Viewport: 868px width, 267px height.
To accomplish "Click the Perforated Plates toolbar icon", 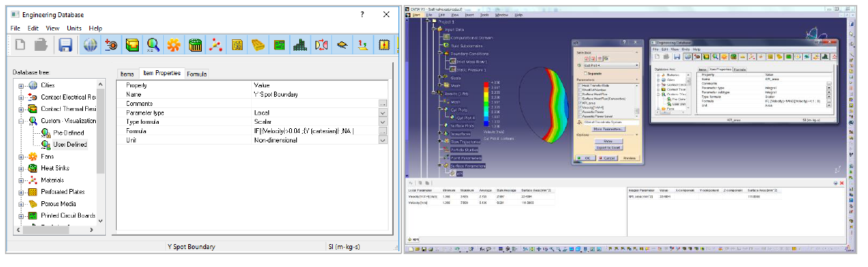I will point(238,46).
